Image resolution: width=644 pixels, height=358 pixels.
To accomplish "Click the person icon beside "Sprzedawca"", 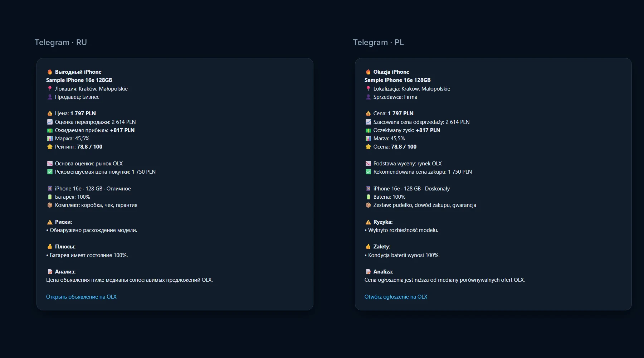I will (x=368, y=97).
